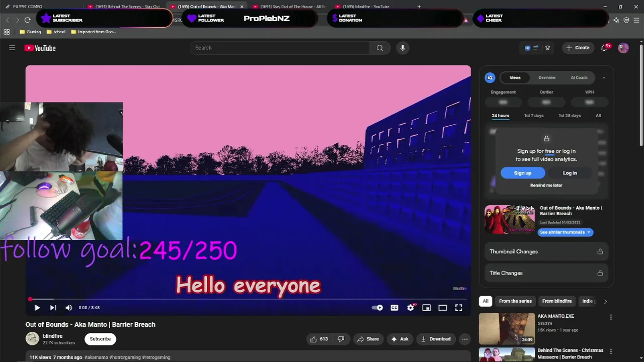Select the 1st 7 days range

pyautogui.click(x=534, y=116)
